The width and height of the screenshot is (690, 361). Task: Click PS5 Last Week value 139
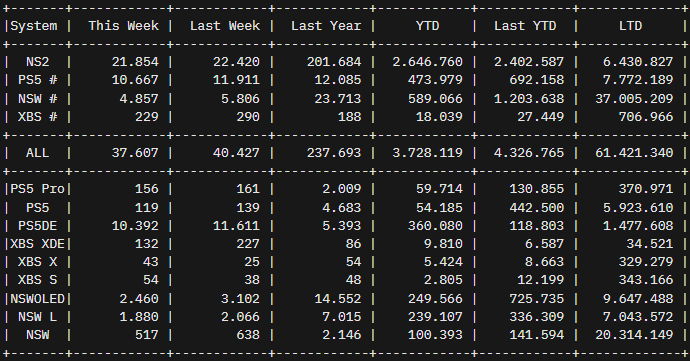[x=248, y=207]
